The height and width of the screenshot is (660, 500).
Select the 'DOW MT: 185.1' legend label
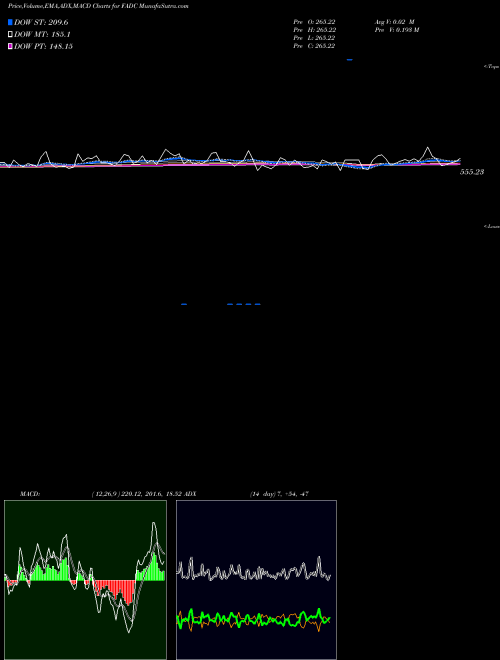click(42, 35)
